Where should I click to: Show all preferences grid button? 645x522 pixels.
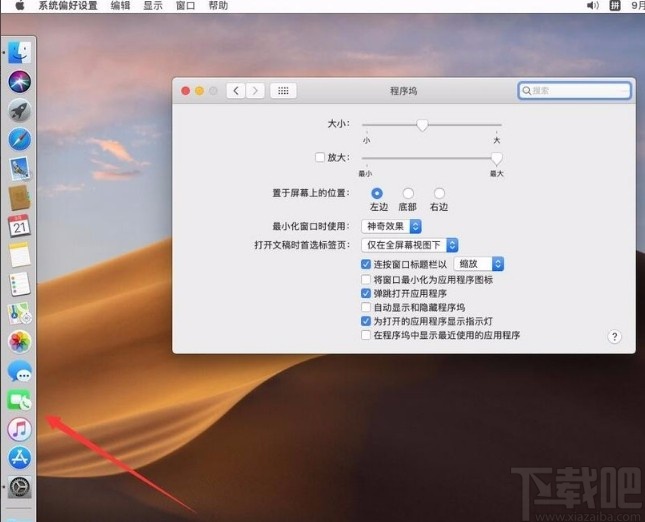click(283, 90)
